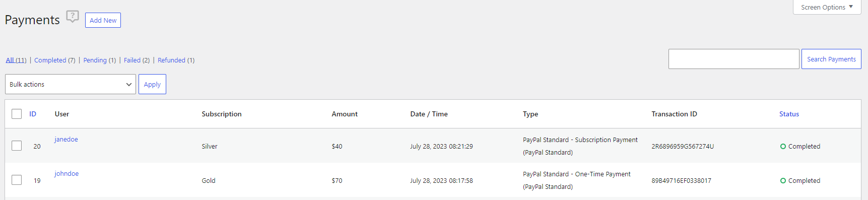Sort the table by ID column
The height and width of the screenshot is (200, 868).
(x=33, y=114)
